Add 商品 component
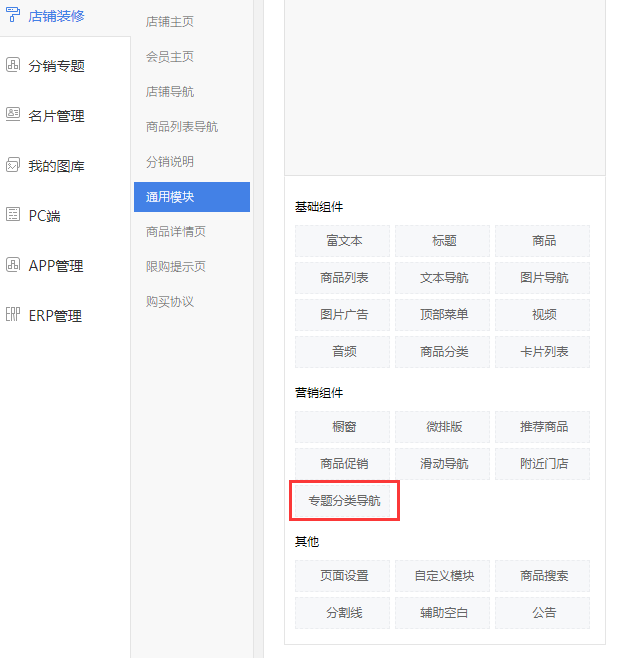This screenshot has height=658, width=621. [x=542, y=241]
